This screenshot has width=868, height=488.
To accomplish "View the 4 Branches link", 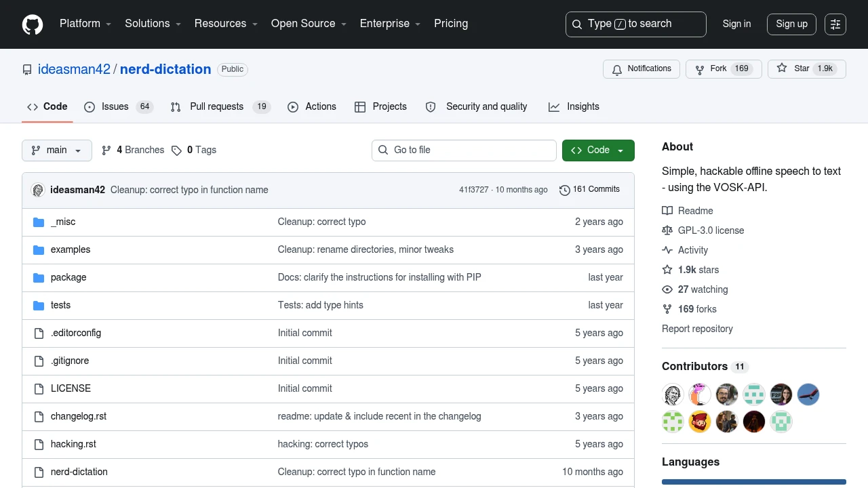I will (133, 150).
